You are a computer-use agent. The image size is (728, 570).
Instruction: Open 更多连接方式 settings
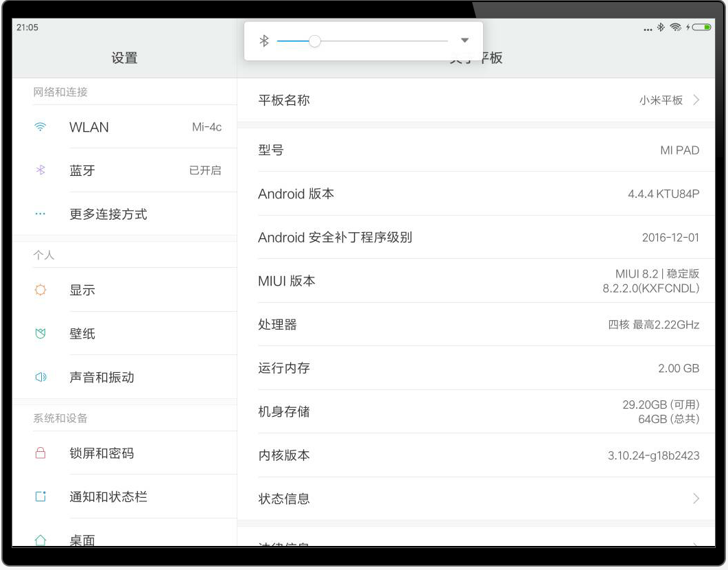coord(124,214)
